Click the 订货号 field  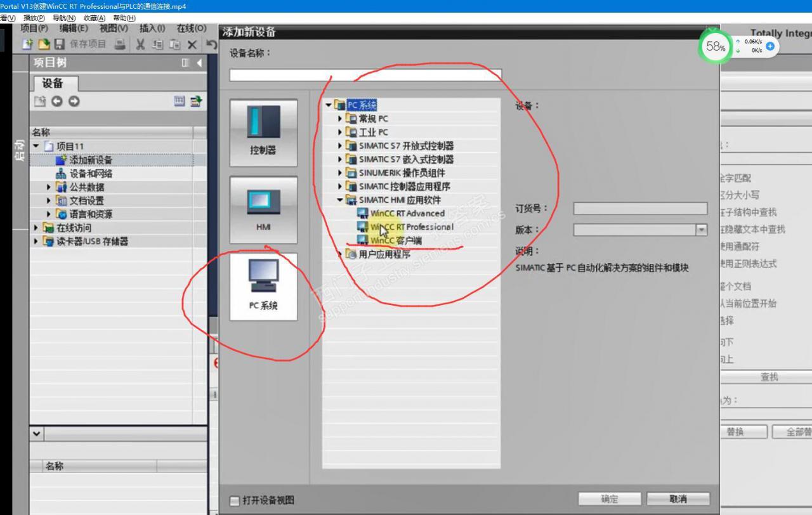click(640, 209)
